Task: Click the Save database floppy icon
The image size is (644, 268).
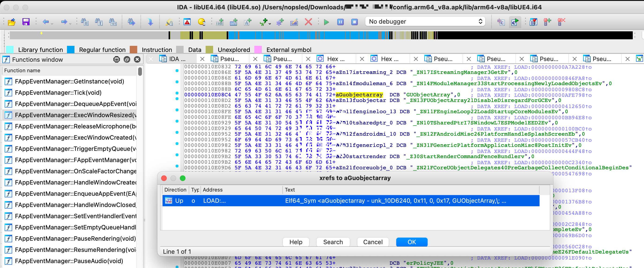Action: (26, 22)
